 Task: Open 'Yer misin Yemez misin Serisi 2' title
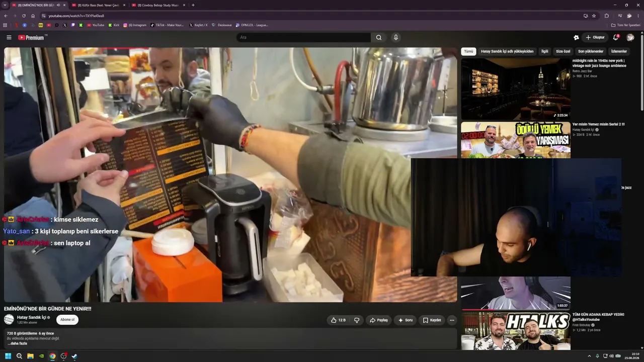coord(599,124)
